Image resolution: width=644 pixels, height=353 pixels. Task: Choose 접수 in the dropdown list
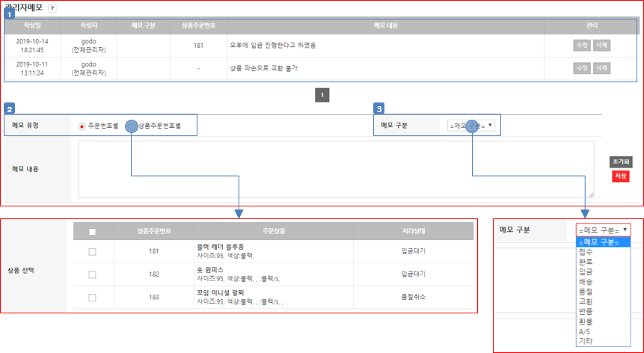point(603,251)
